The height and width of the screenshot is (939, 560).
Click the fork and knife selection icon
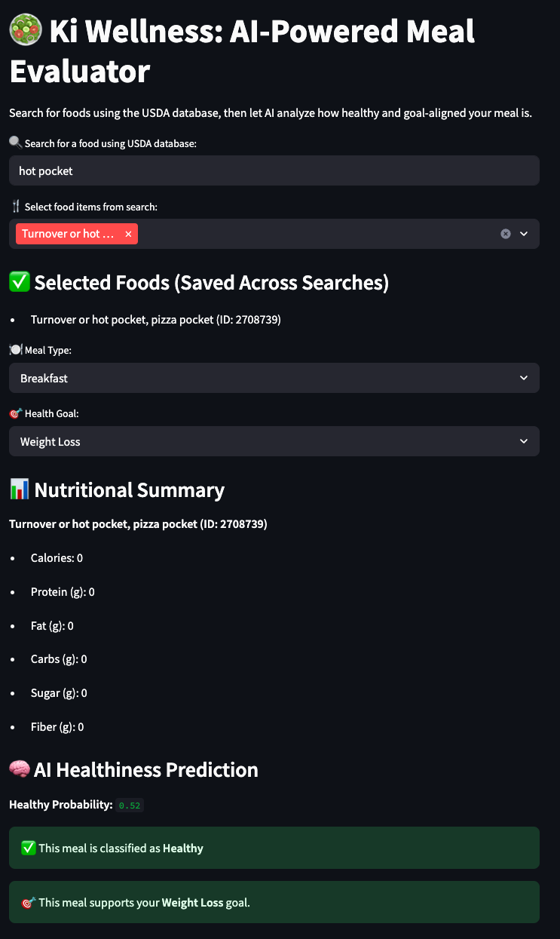[x=15, y=206]
